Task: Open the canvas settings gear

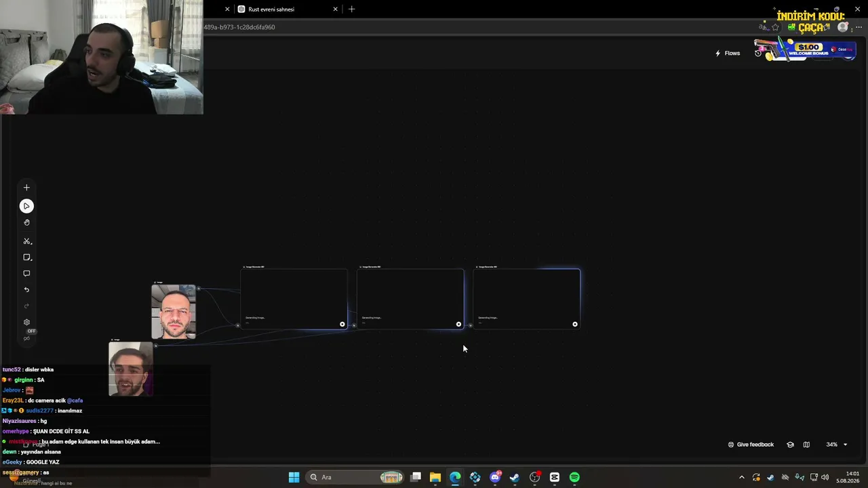Action: click(x=26, y=323)
